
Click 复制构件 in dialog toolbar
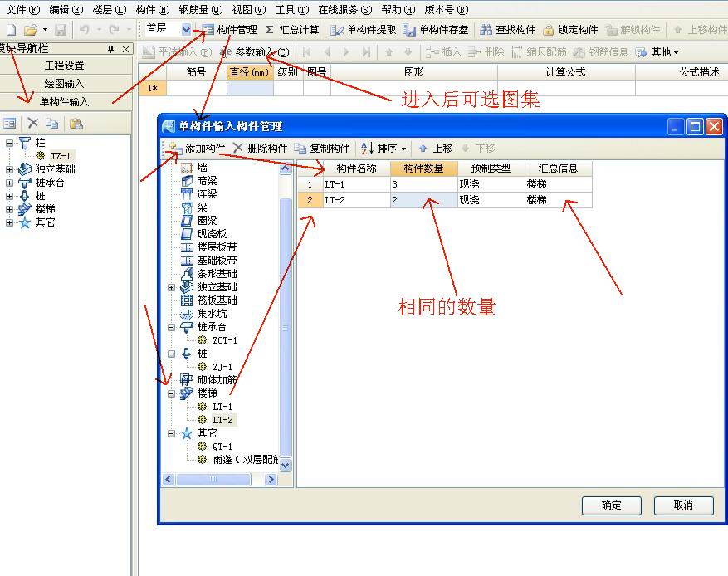pyautogui.click(x=322, y=148)
